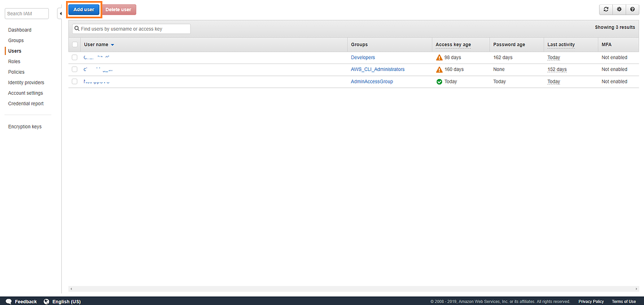644x305 pixels.
Task: Click the help question mark icon
Action: [632, 10]
